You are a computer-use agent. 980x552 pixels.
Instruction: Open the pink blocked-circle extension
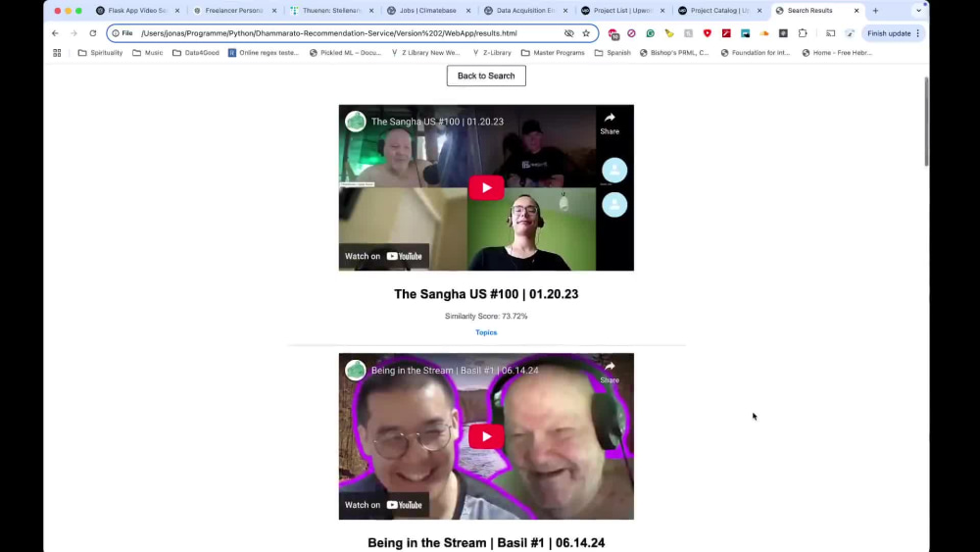(631, 33)
